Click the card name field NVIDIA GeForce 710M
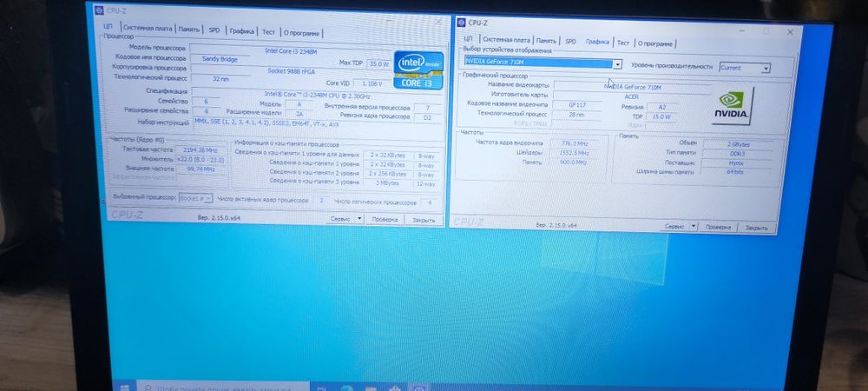Viewport: 868px width, 391px height. (632, 88)
